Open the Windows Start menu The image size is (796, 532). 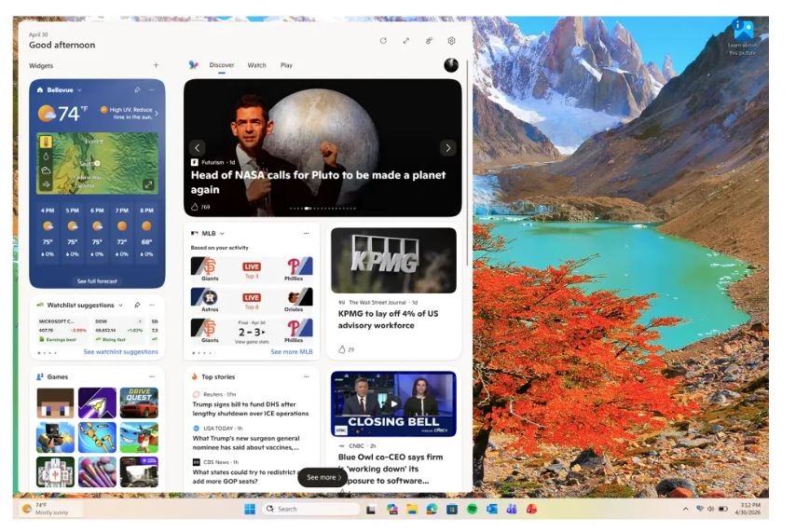coord(250,509)
